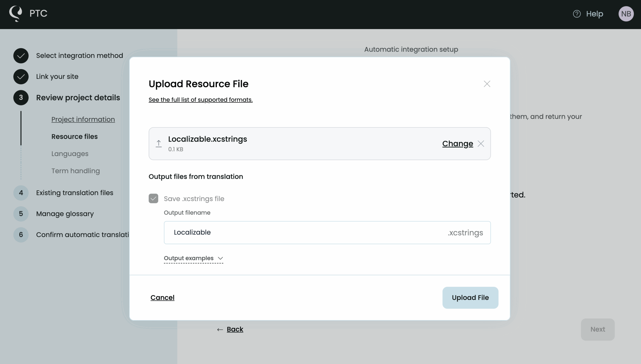Close the Upload Resource File dialog
Screen dimensions: 641x364
[487, 84]
